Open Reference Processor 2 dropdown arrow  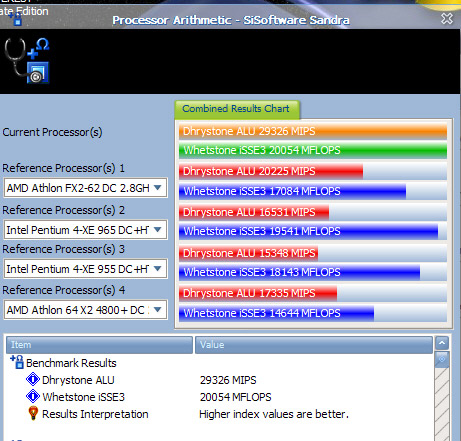(158, 229)
